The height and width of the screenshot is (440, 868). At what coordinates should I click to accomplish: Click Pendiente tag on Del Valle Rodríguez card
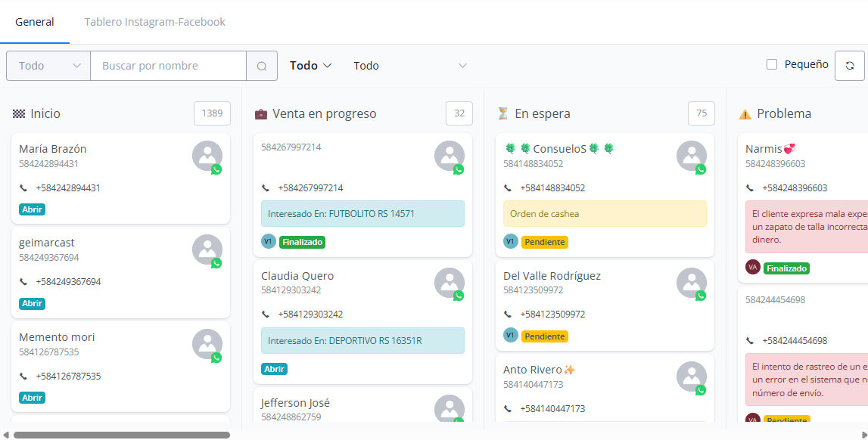pos(545,336)
